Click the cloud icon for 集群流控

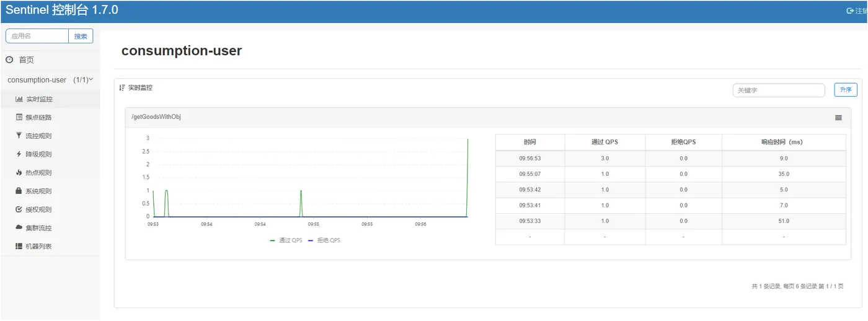[x=19, y=227]
